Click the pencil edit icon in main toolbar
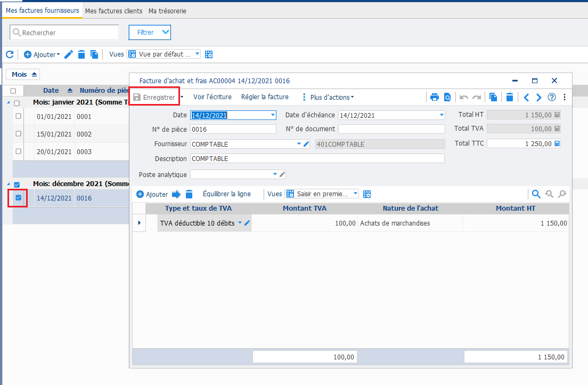The width and height of the screenshot is (588, 385). (x=69, y=54)
